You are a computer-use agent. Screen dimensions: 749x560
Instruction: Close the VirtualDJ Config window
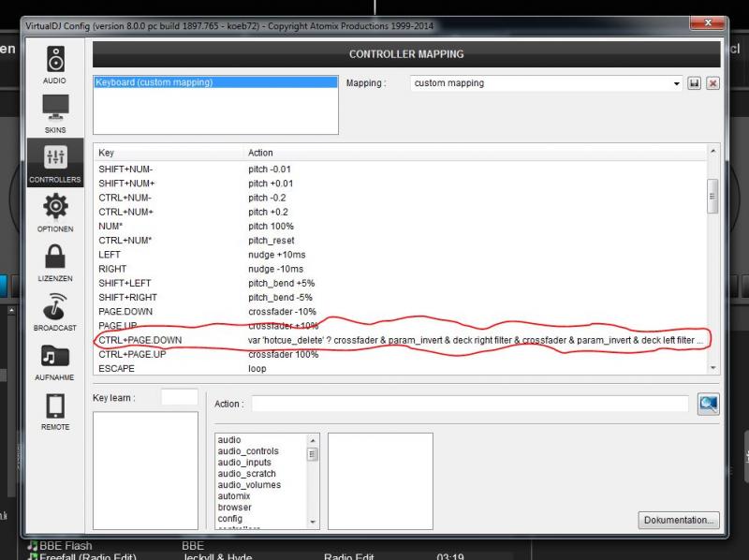[x=708, y=22]
